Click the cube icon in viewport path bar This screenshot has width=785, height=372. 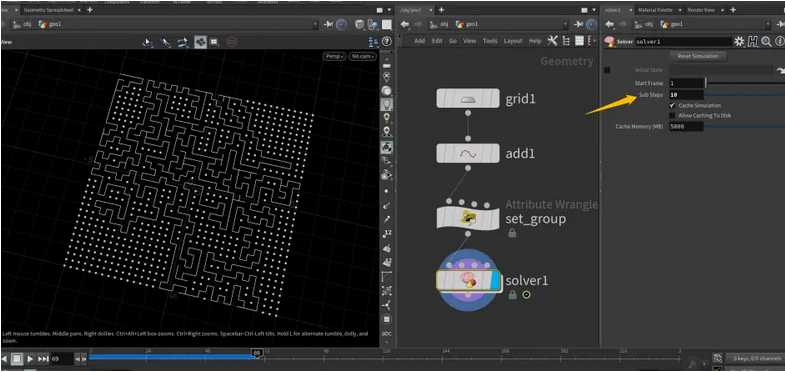point(359,24)
